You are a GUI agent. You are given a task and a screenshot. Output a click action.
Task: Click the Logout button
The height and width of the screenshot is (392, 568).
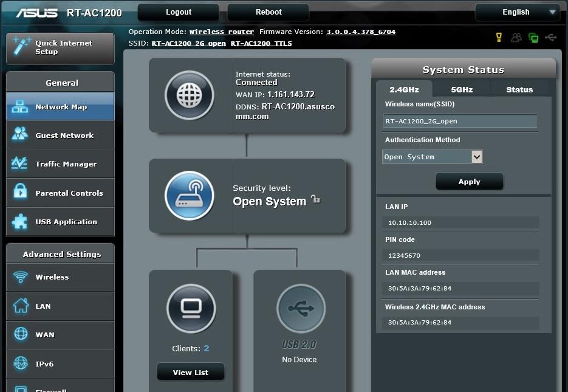(x=178, y=12)
